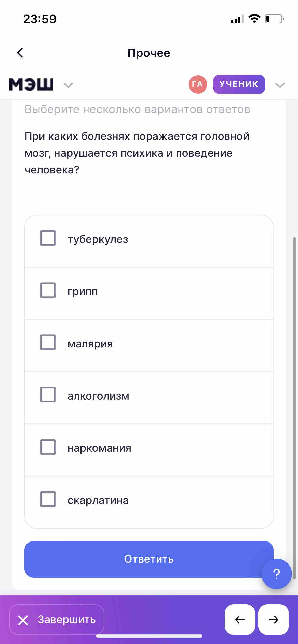Viewport: 298px width, 644px height.
Task: Open the ГА profile avatar
Action: pyautogui.click(x=198, y=84)
